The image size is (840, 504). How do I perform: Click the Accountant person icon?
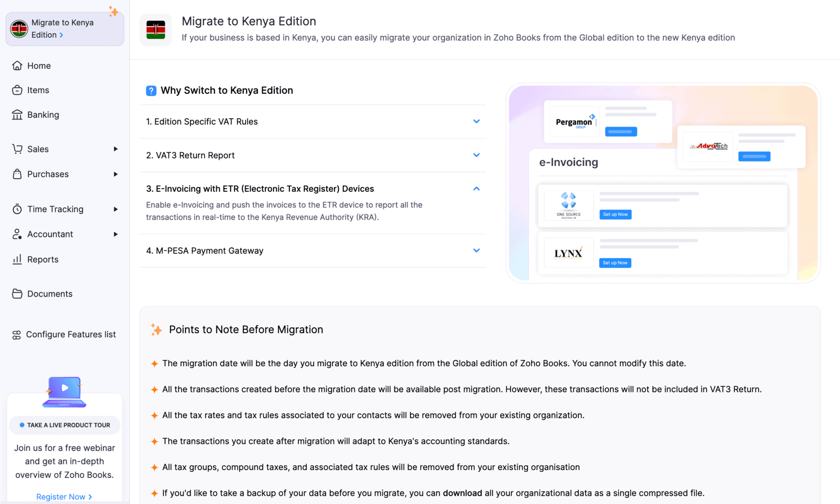[x=17, y=234]
